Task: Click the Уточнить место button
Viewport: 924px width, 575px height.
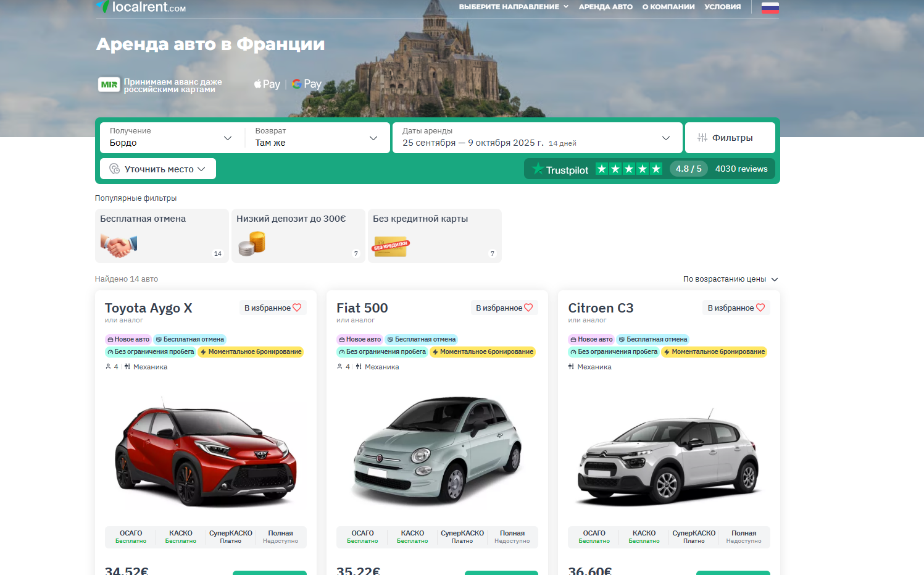Action: [158, 169]
